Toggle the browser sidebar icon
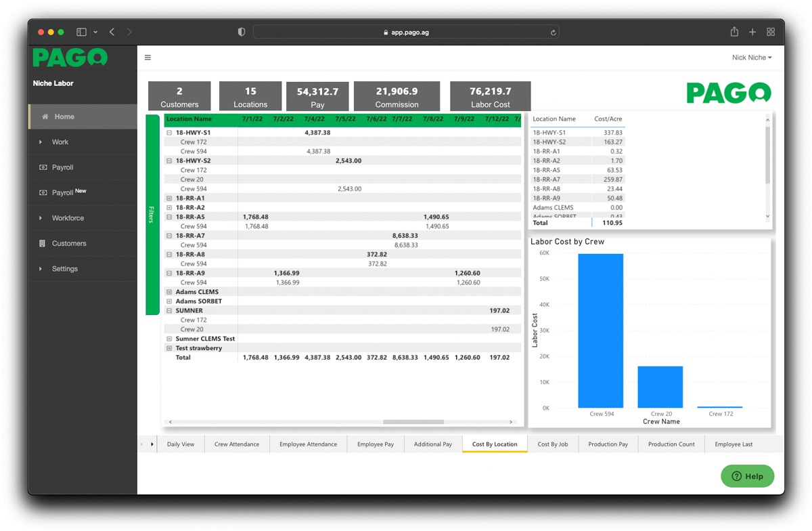 click(82, 32)
